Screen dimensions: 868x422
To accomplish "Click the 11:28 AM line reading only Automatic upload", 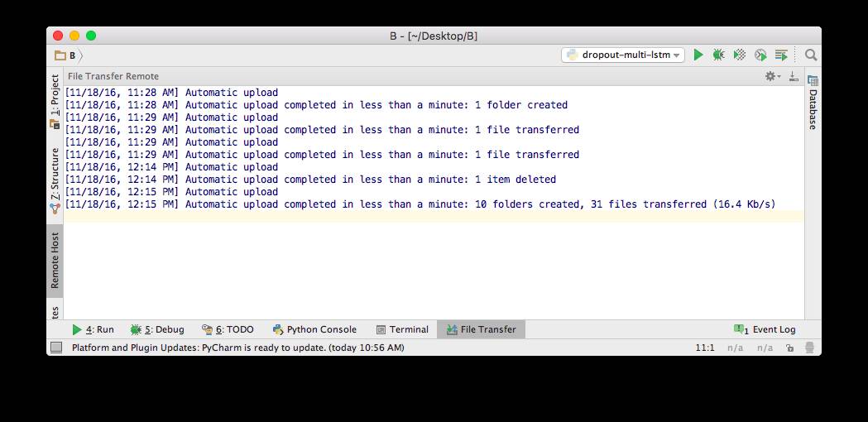I will (171, 93).
